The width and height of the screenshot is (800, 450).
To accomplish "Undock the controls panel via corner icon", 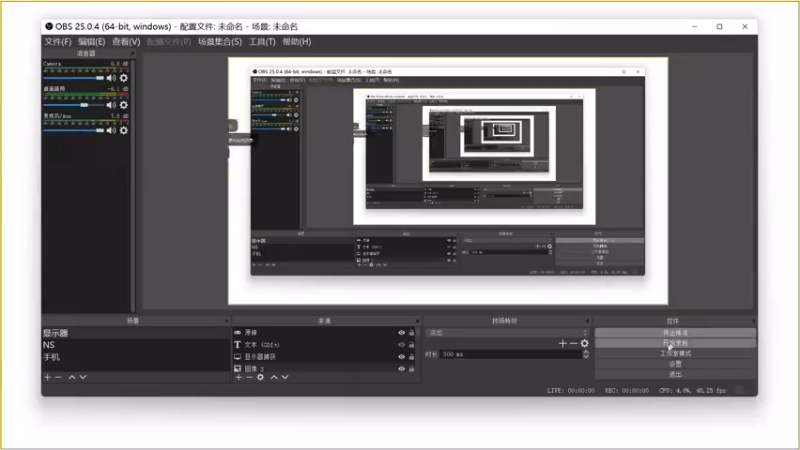I will click(x=754, y=321).
